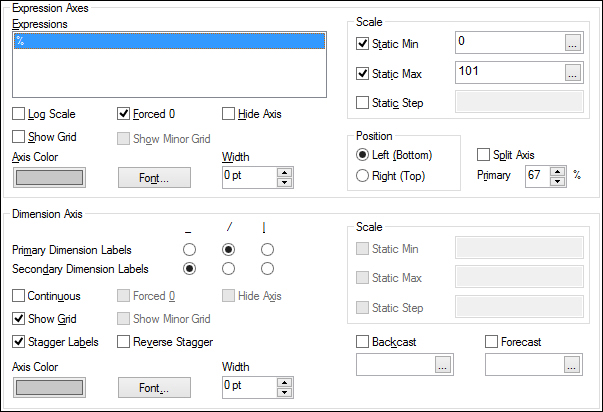Select Right (Top) position option
Image resolution: width=603 pixels, height=412 pixels.
(362, 176)
